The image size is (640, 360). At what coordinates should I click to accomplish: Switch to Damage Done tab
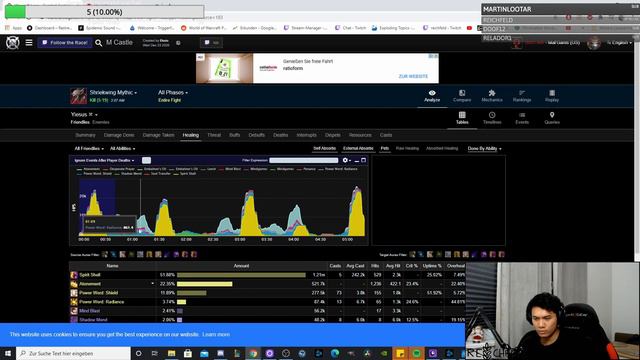point(119,135)
